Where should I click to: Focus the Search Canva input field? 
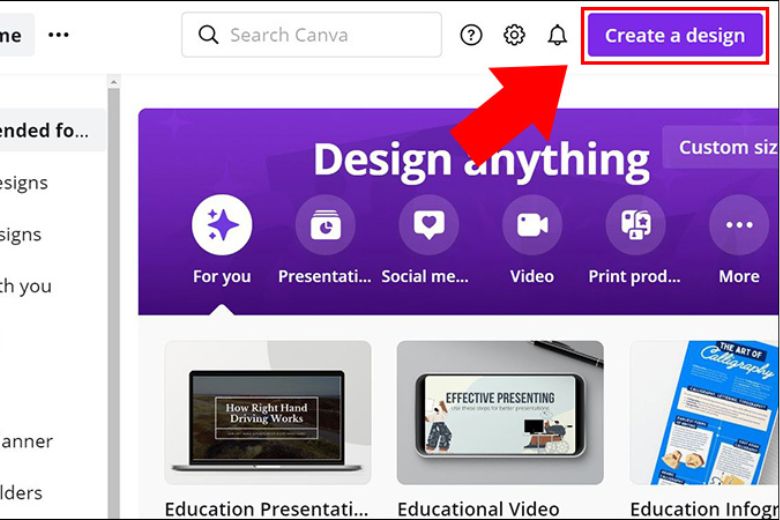pos(320,35)
